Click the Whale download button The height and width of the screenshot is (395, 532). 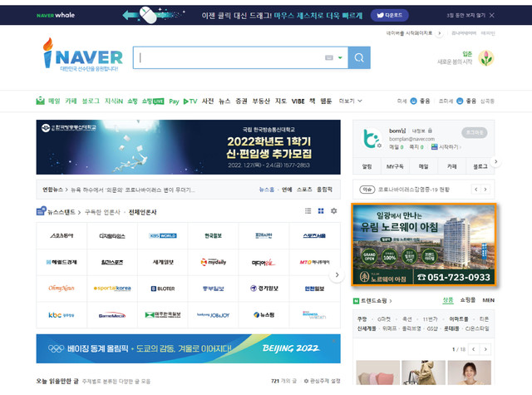[x=390, y=15]
